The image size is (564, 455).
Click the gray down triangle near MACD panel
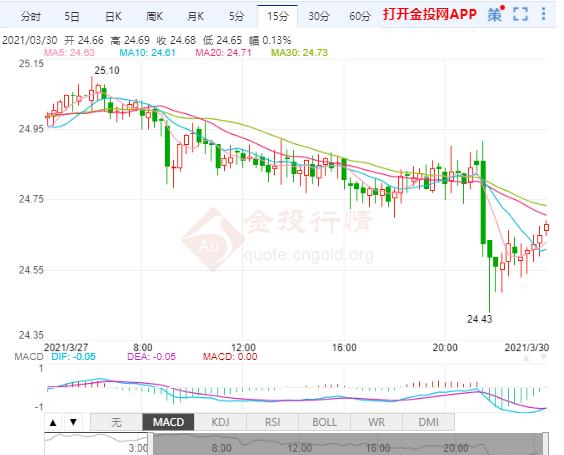[x=544, y=357]
